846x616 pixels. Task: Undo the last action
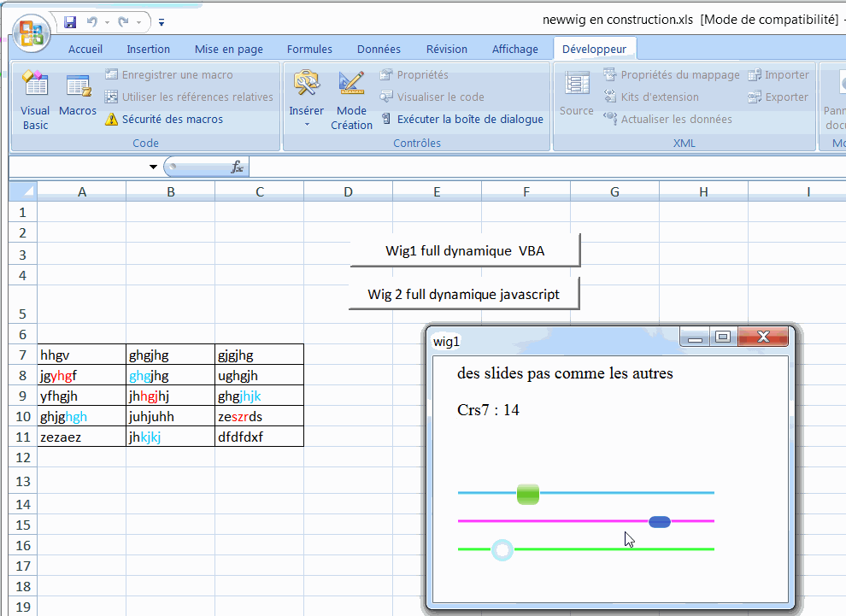pos(91,22)
